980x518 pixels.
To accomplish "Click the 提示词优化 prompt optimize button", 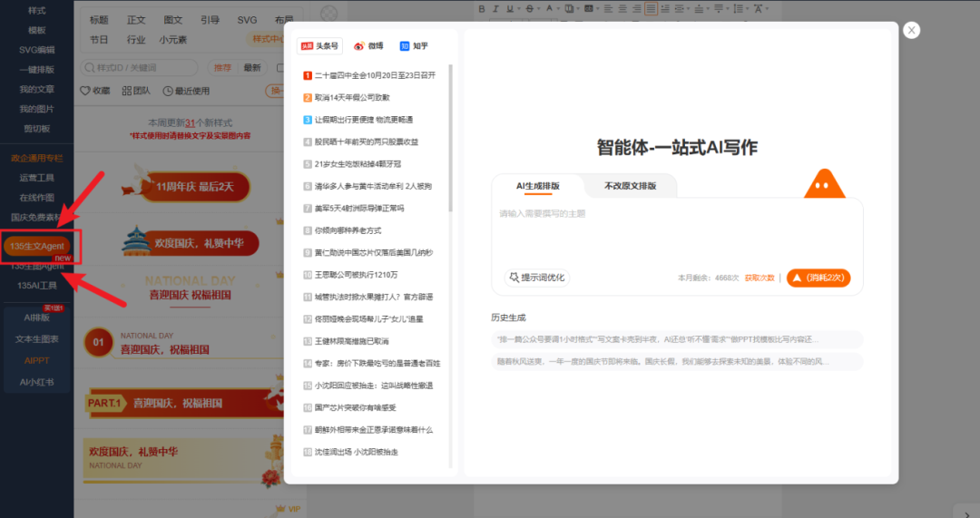I will tap(536, 278).
